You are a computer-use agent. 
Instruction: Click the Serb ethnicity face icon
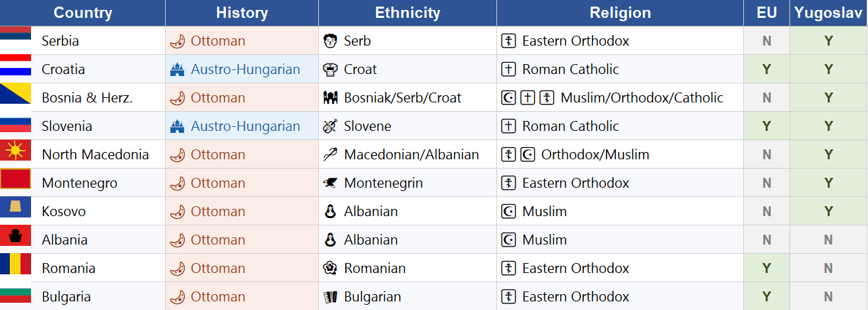coord(330,41)
